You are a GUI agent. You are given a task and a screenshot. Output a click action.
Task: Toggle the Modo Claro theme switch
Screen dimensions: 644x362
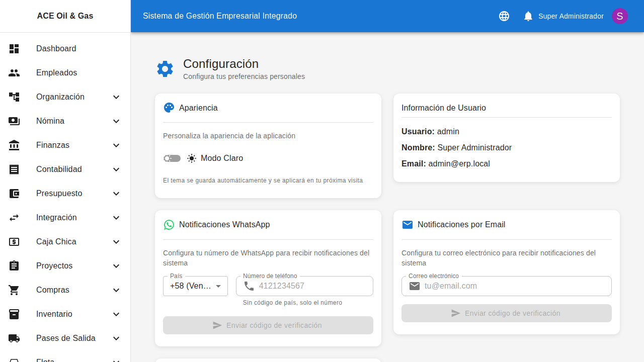point(172,158)
